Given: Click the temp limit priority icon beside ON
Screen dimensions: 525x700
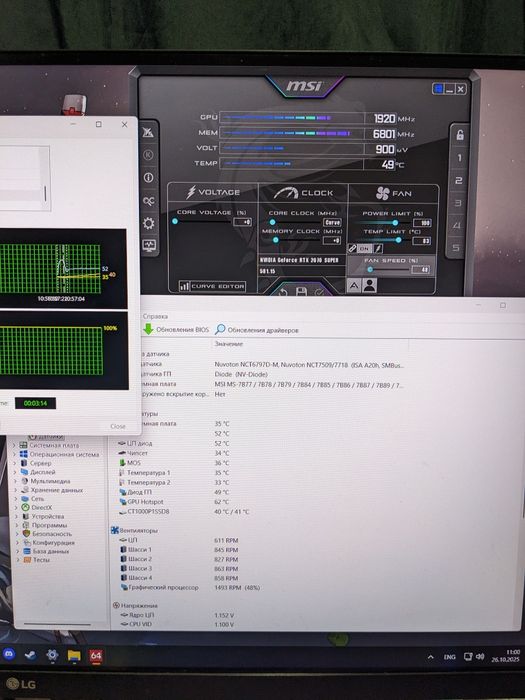Looking at the screenshot, I should [378, 248].
